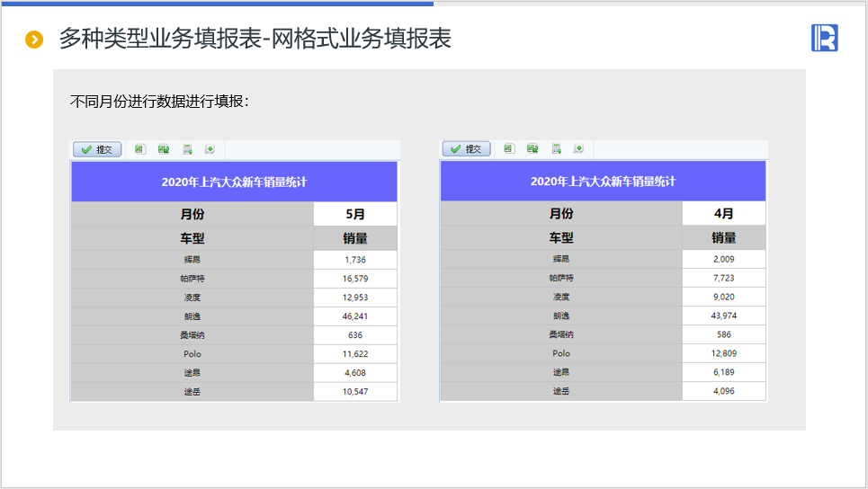Click sales value 7,723

tap(724, 279)
